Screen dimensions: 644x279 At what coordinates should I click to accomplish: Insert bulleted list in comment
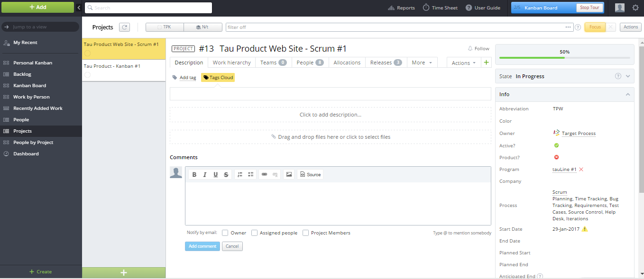point(251,174)
